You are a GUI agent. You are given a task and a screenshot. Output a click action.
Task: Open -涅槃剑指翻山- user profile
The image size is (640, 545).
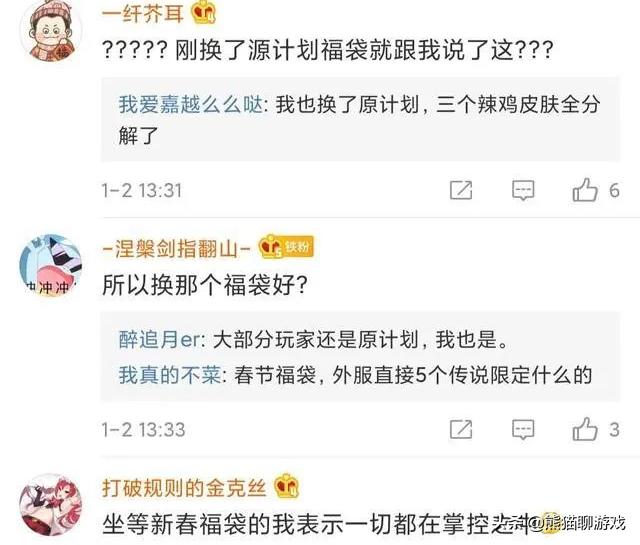pyautogui.click(x=176, y=249)
